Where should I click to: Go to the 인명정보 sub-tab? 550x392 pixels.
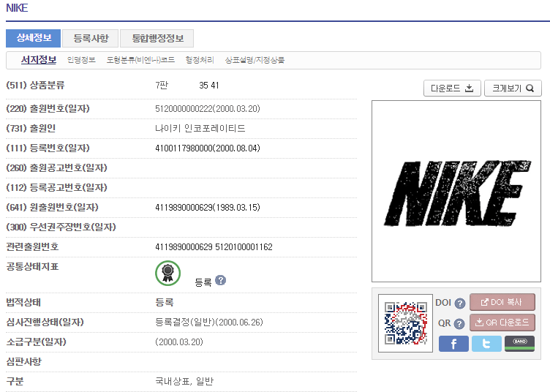tap(81, 60)
